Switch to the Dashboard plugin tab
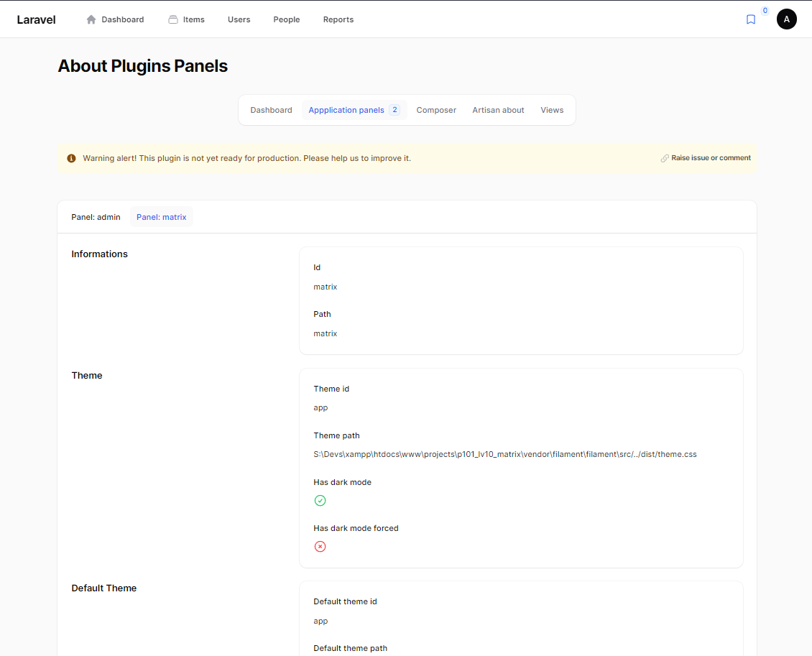 tap(272, 110)
